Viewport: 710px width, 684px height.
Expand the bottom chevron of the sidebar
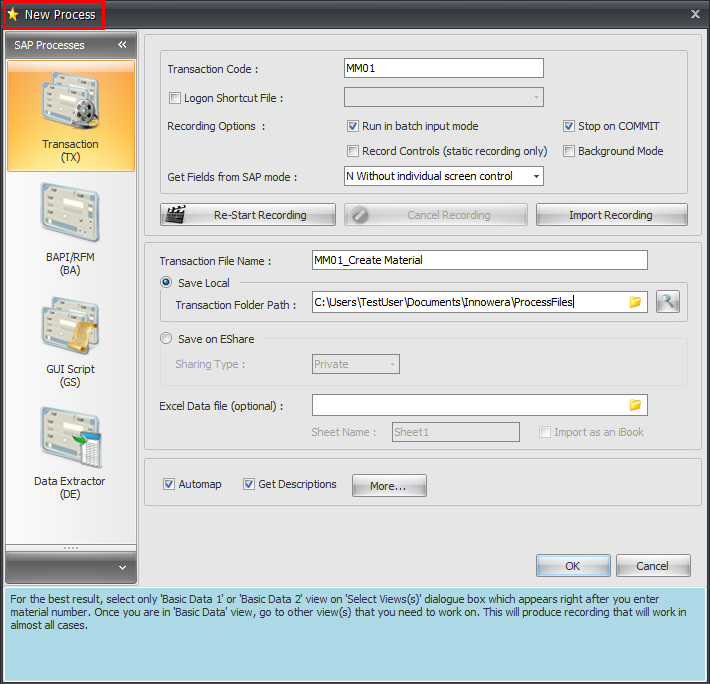tap(122, 568)
